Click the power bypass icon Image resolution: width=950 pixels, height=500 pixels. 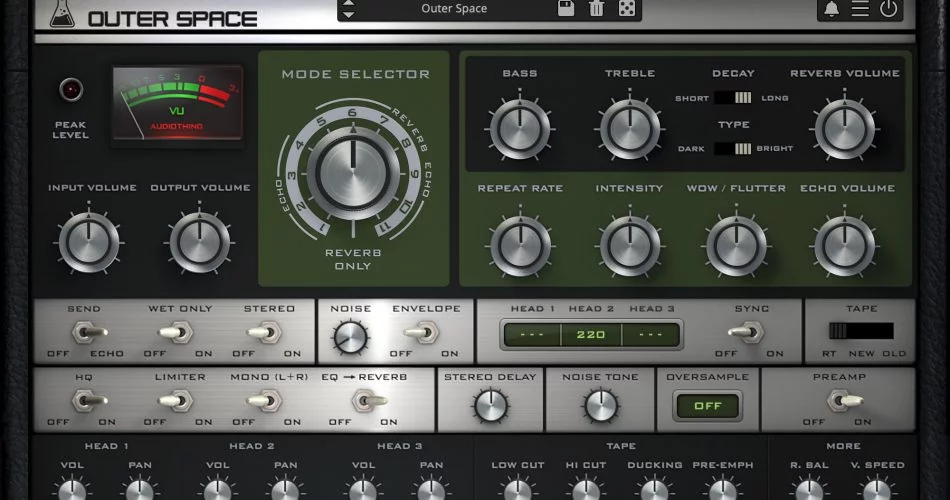888,8
